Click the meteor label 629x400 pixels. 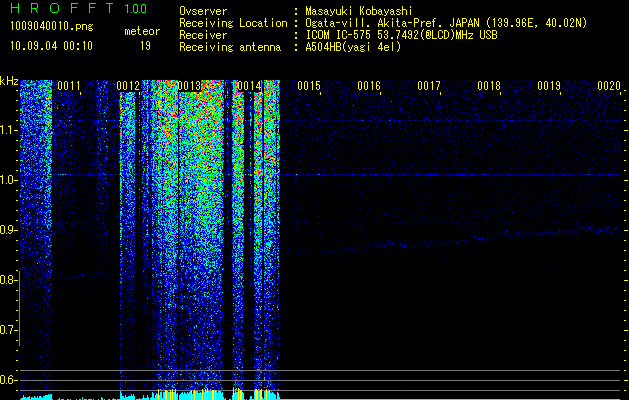pos(142,31)
